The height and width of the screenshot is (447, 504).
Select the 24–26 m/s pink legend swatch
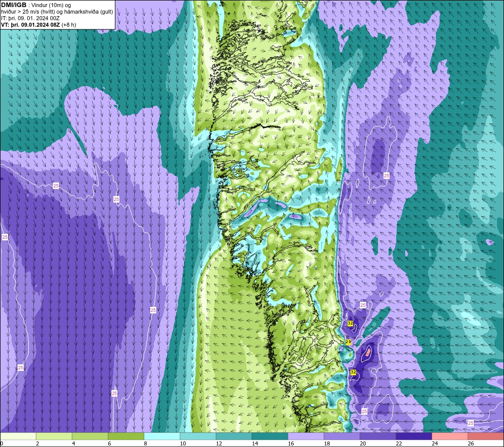450,436
